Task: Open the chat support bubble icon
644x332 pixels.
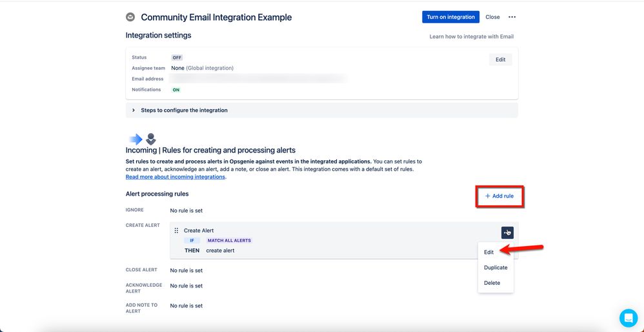Action: [x=629, y=318]
